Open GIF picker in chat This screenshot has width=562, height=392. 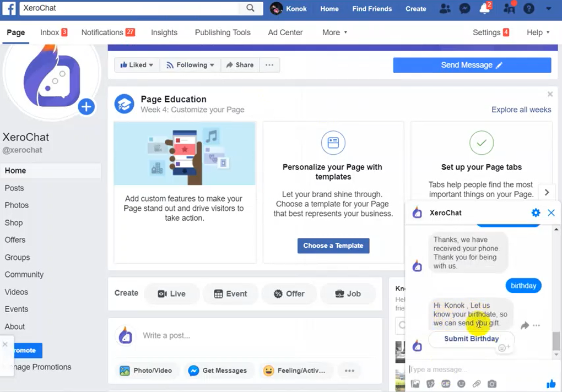[x=446, y=384]
